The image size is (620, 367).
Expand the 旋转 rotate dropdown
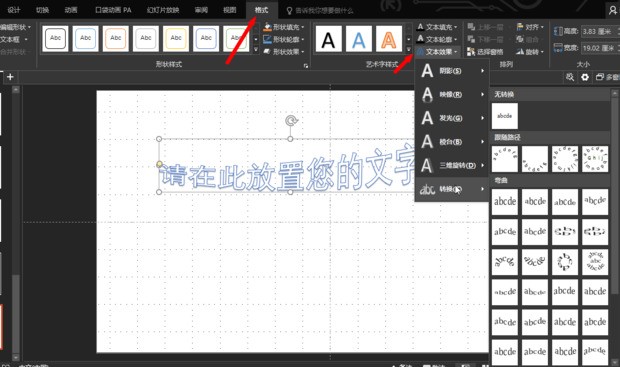tap(530, 52)
